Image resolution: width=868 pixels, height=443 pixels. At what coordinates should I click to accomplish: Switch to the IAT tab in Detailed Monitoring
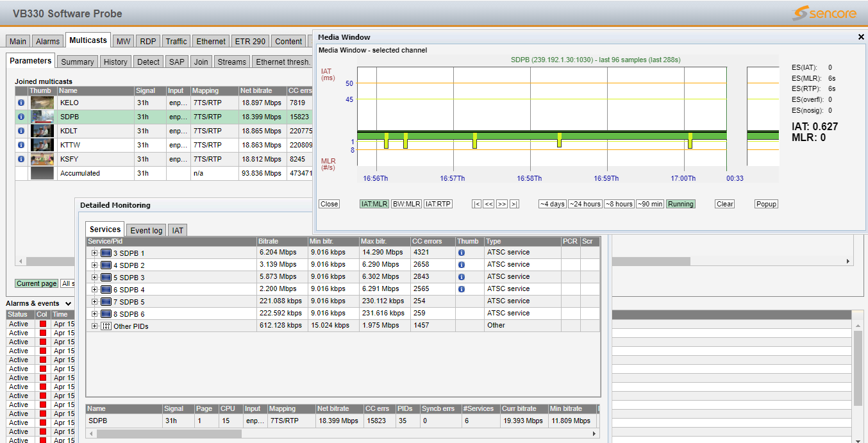coord(178,230)
